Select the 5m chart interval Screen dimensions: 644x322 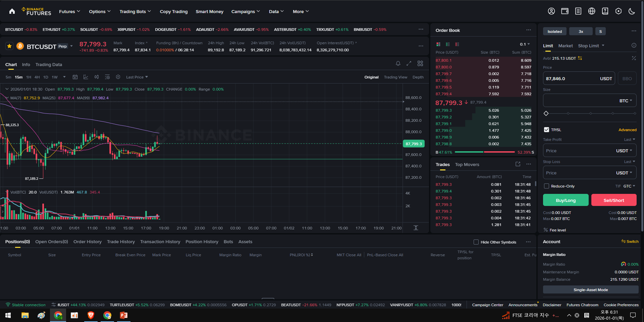8,77
